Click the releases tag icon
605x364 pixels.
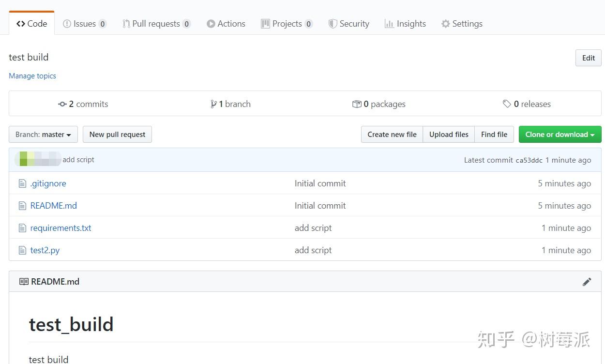point(507,104)
